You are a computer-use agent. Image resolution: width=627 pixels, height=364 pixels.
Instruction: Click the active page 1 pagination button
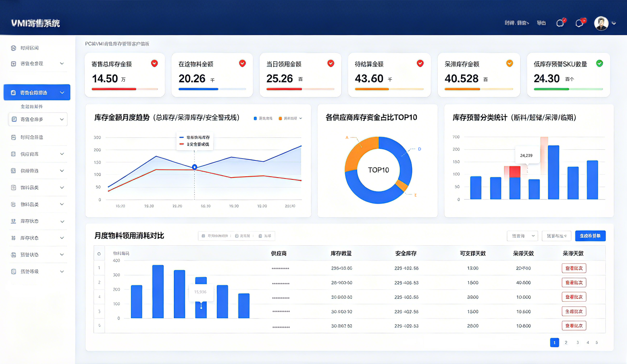(554, 343)
